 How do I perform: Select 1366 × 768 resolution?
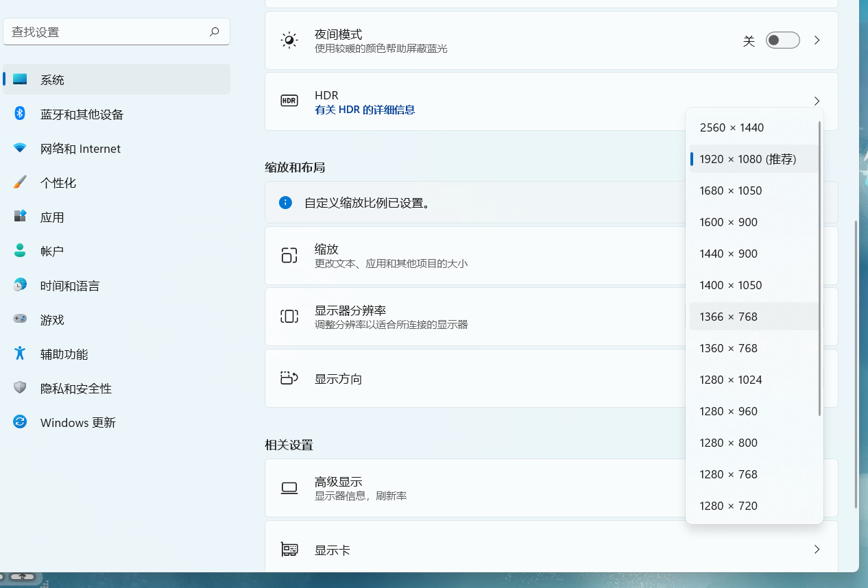click(754, 317)
